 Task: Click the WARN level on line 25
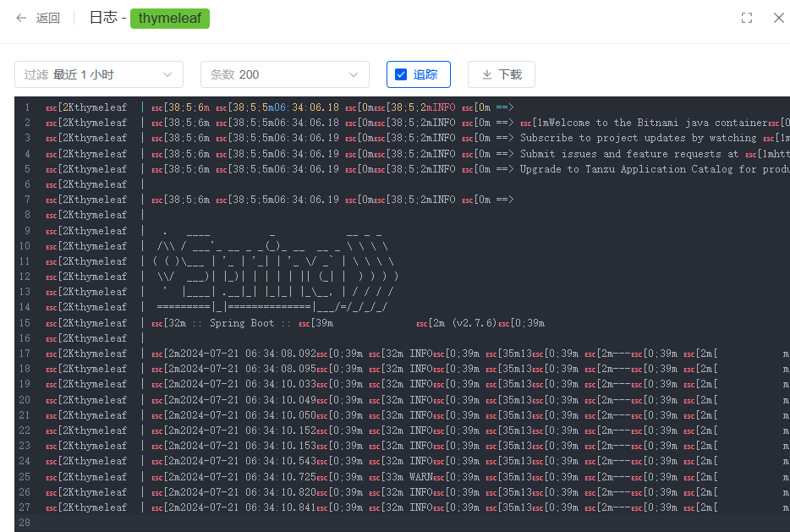point(420,476)
